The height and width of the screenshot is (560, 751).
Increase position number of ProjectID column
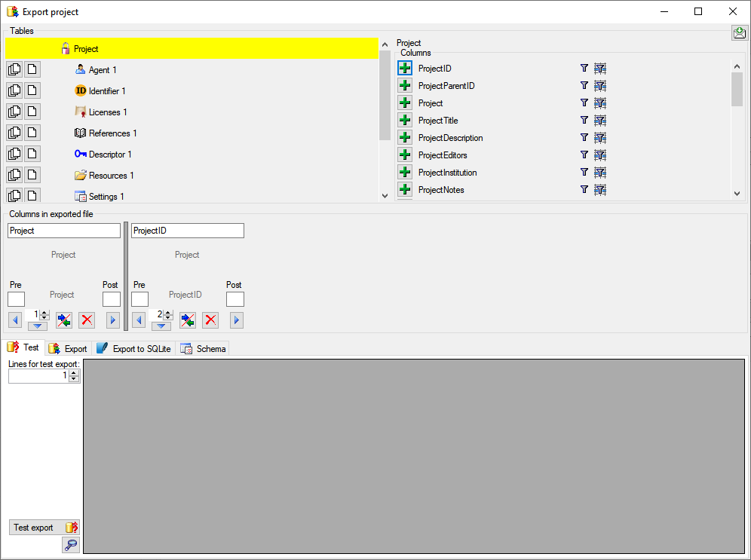point(168,313)
